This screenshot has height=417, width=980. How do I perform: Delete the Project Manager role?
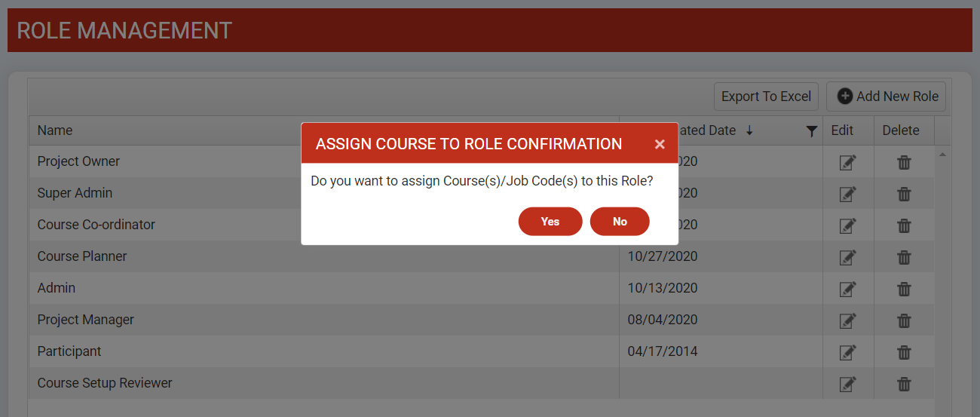(904, 320)
